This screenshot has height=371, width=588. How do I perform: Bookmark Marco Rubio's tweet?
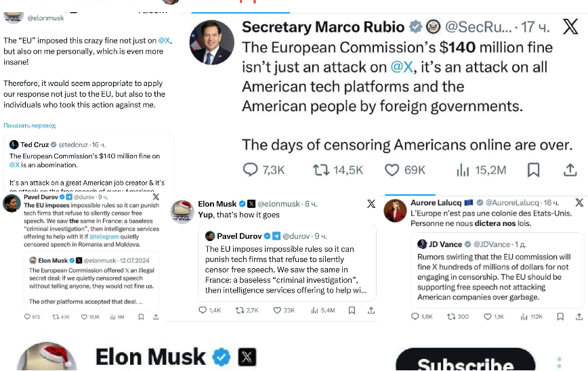(534, 169)
